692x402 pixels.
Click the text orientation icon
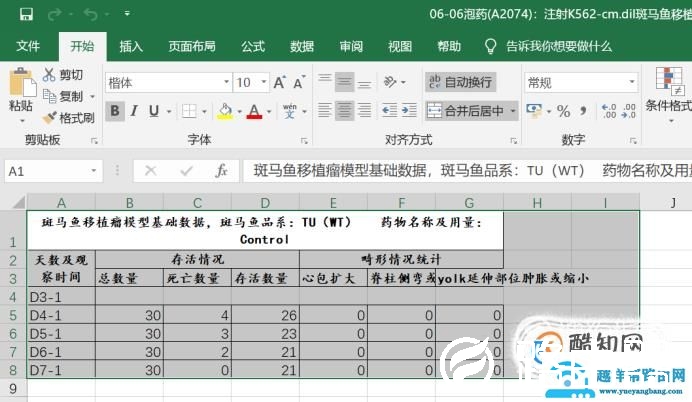coord(390,82)
